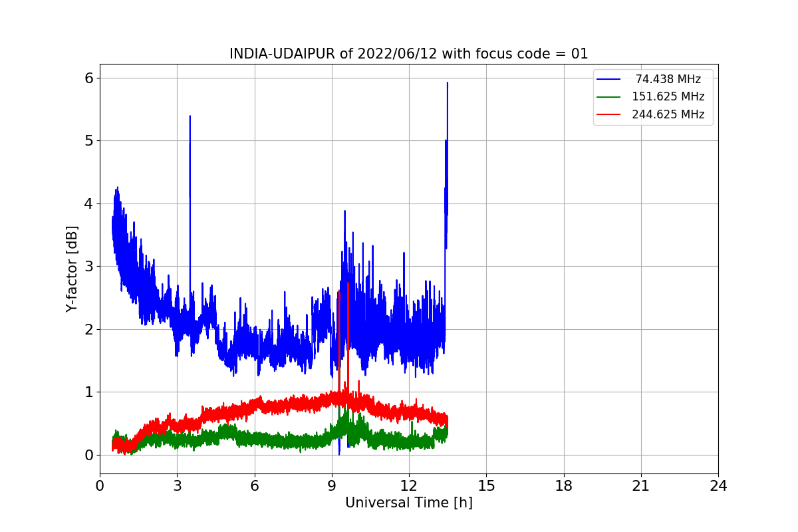
Task: Click the Y-factor [dB] axis label
Action: [x=72, y=269]
